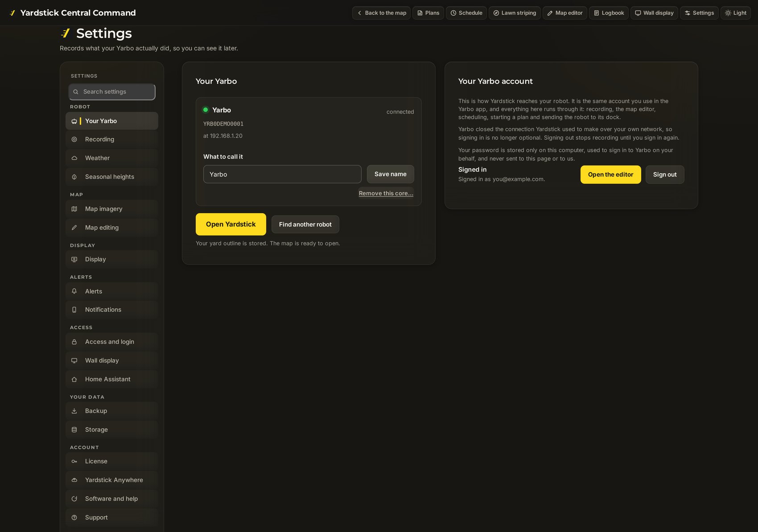
Task: Click the Weather cloud icon
Action: pyautogui.click(x=74, y=158)
